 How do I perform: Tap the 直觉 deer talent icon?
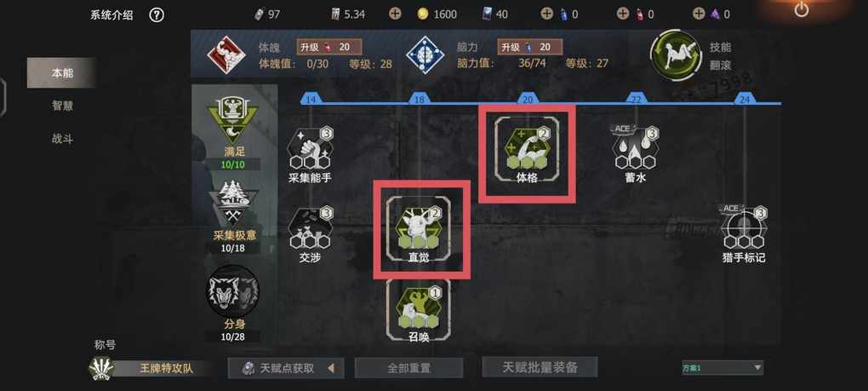click(418, 227)
